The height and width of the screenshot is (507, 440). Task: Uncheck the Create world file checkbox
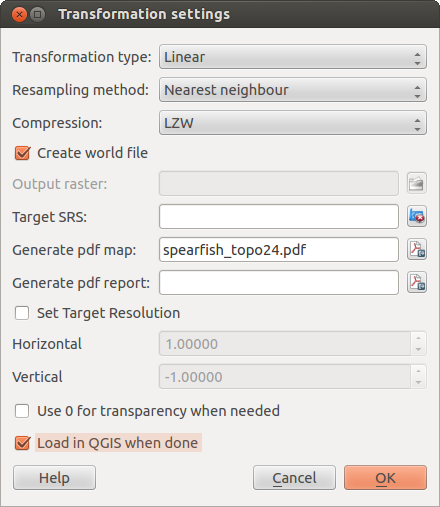[22, 153]
